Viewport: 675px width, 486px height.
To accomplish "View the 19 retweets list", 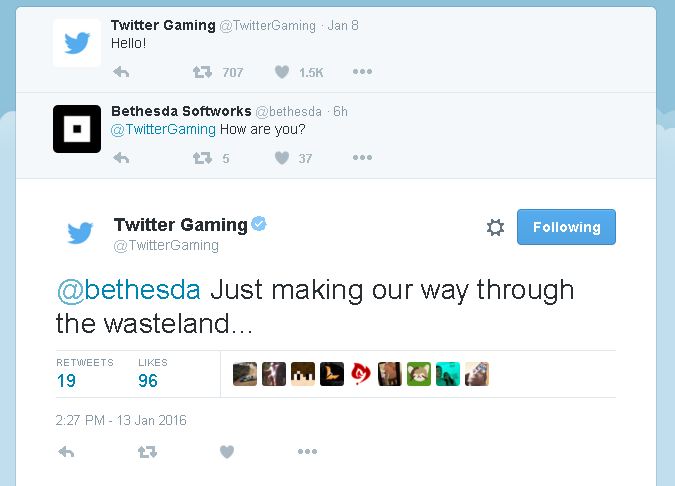I will (x=67, y=380).
